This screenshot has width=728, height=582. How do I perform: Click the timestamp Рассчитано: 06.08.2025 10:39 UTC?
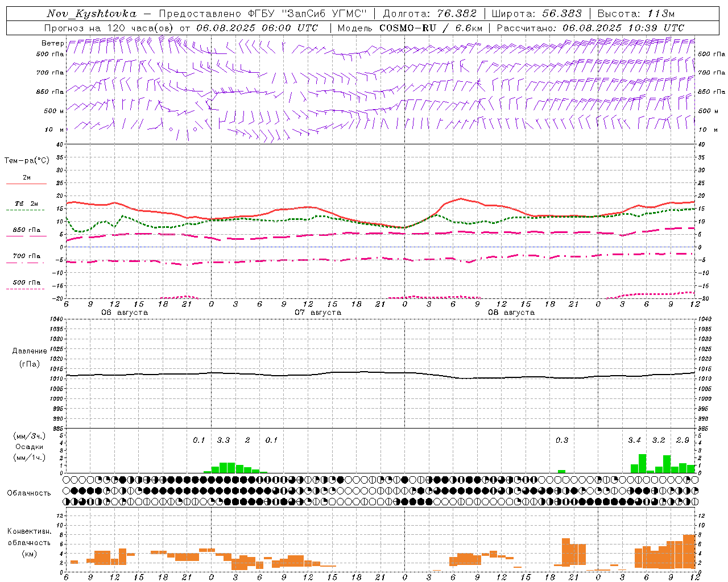[x=590, y=28]
